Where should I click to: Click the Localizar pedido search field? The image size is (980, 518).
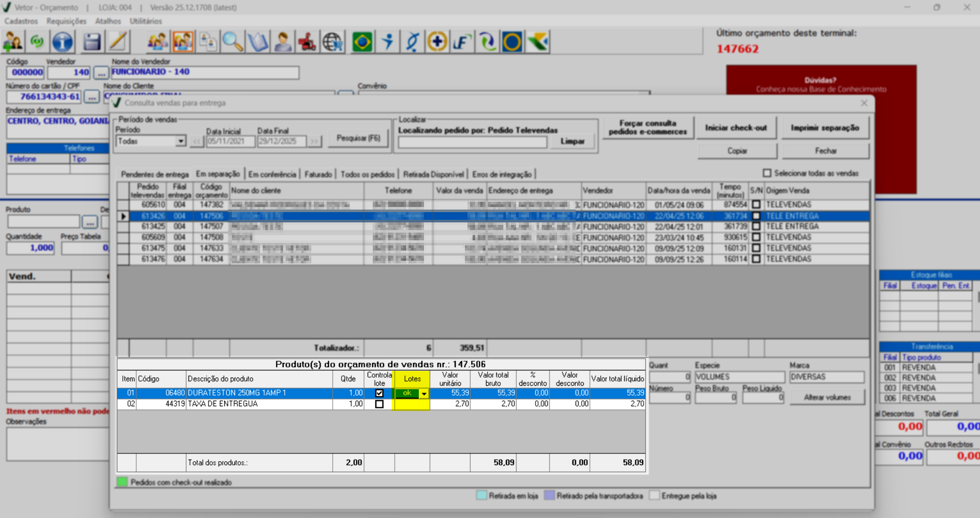[x=472, y=142]
